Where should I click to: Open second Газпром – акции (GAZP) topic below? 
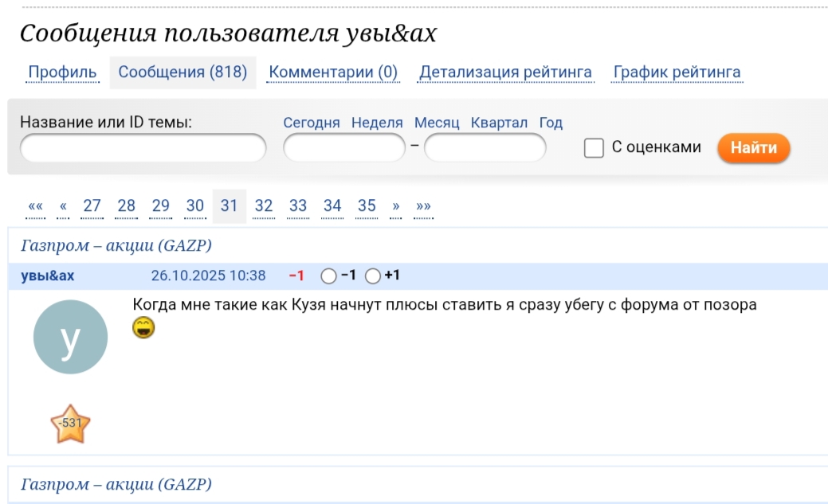click(x=116, y=484)
